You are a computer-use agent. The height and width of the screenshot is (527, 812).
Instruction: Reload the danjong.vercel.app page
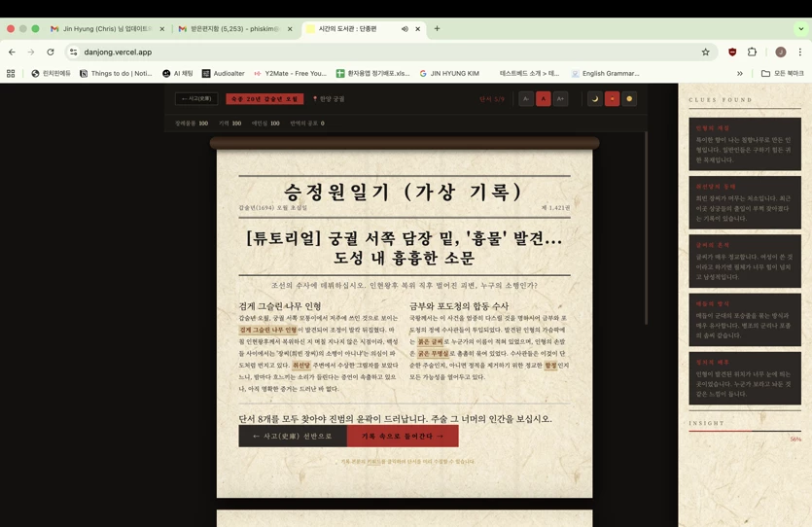(51, 52)
